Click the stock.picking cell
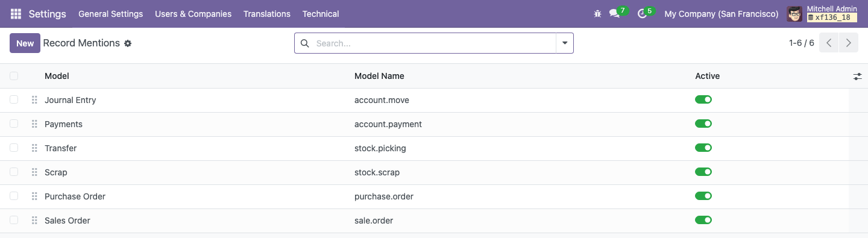The width and height of the screenshot is (868, 238). pos(380,148)
